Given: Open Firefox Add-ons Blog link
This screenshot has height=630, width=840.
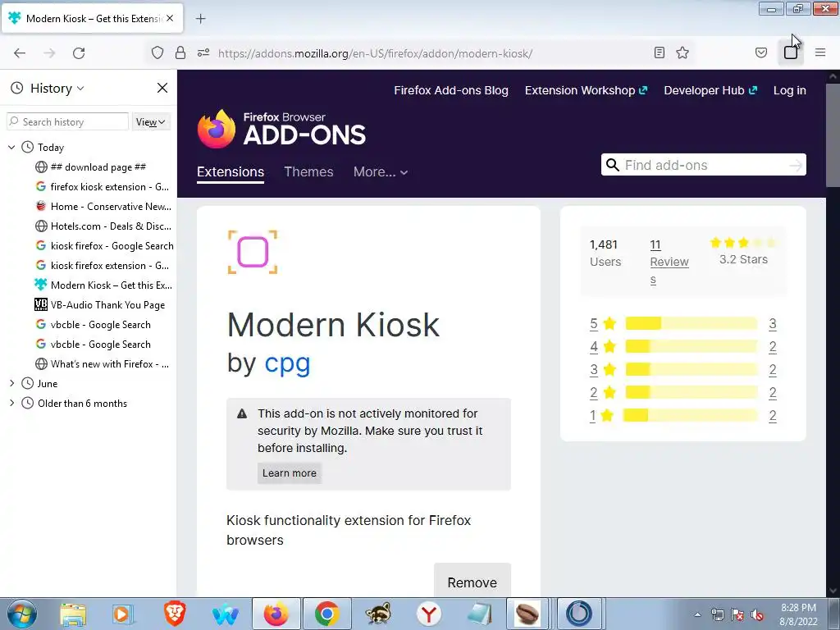Looking at the screenshot, I should 451,90.
